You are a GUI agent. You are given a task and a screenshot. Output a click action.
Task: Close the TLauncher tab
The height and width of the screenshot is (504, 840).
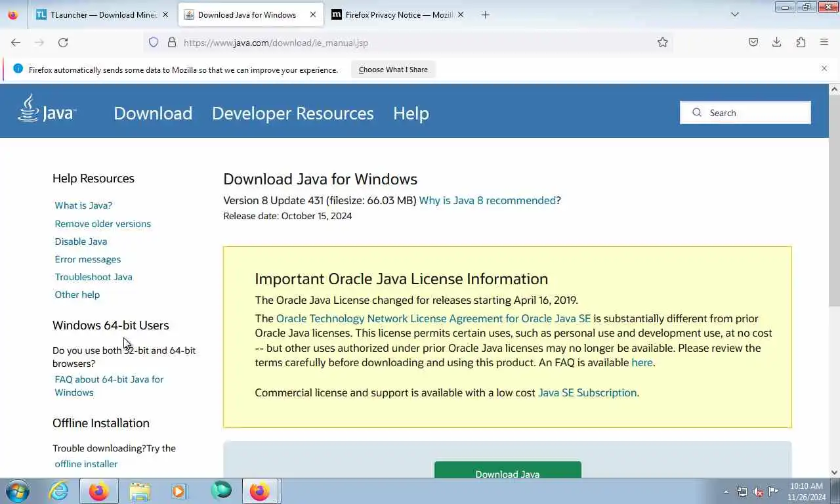click(165, 14)
